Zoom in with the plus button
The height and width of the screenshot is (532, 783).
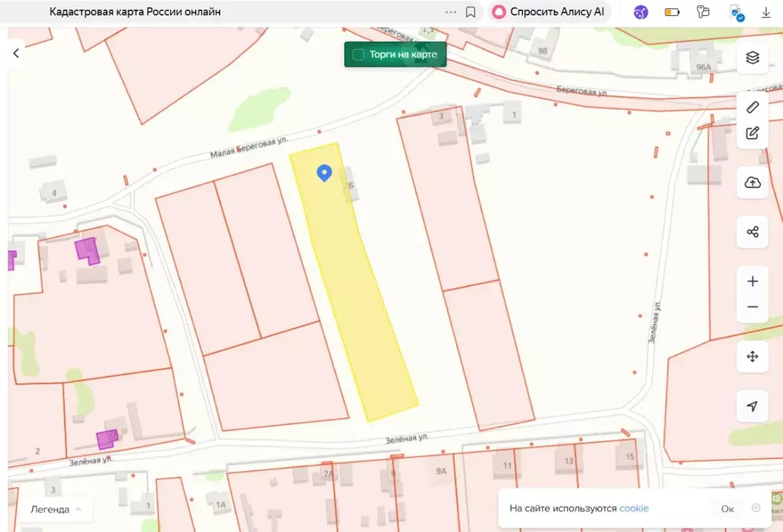752,281
